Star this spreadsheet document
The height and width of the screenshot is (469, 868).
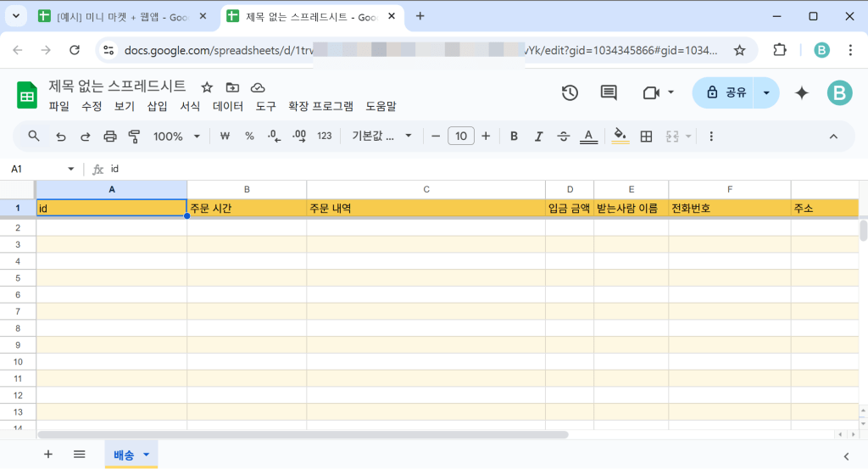(206, 87)
